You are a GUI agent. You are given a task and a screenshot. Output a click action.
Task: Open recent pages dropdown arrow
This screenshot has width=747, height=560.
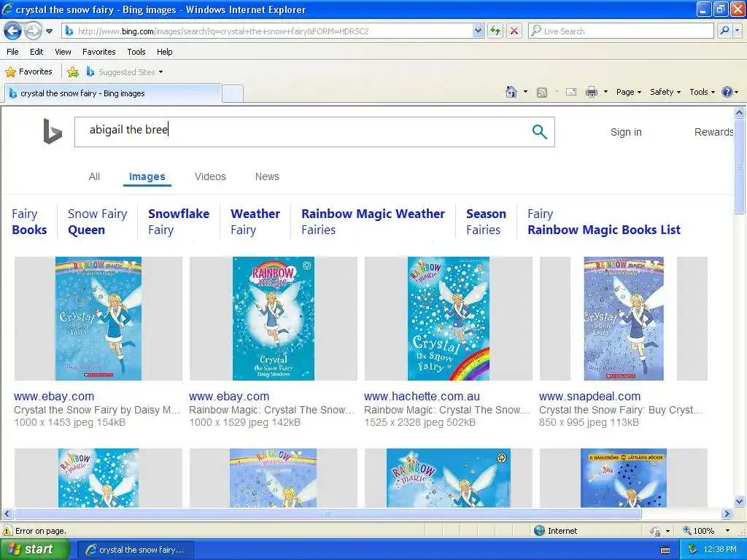pos(49,31)
